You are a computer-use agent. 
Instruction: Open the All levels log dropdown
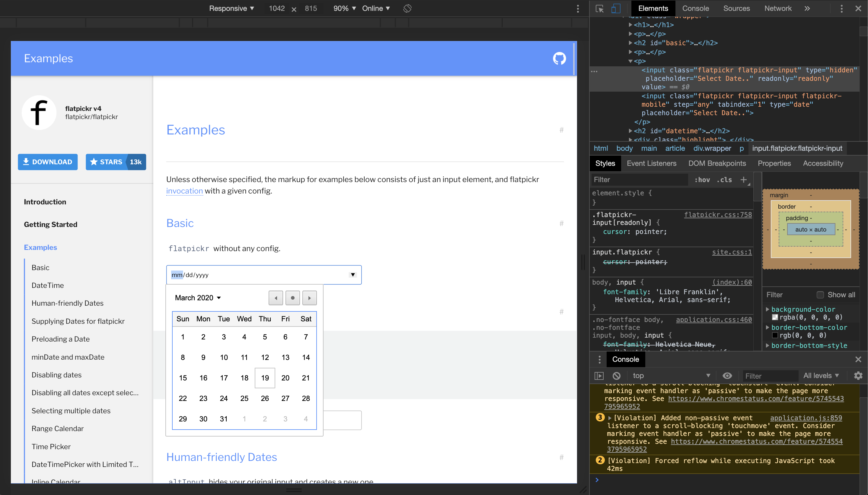tap(820, 376)
